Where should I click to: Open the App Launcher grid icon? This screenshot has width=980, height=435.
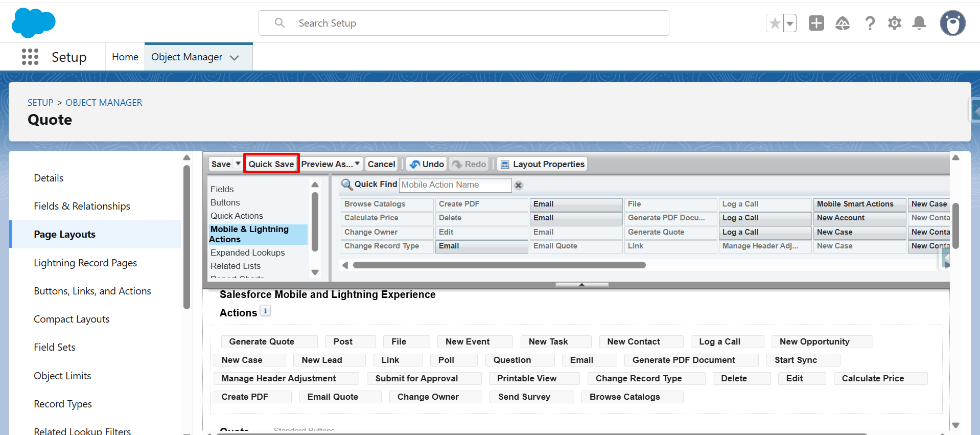point(30,57)
